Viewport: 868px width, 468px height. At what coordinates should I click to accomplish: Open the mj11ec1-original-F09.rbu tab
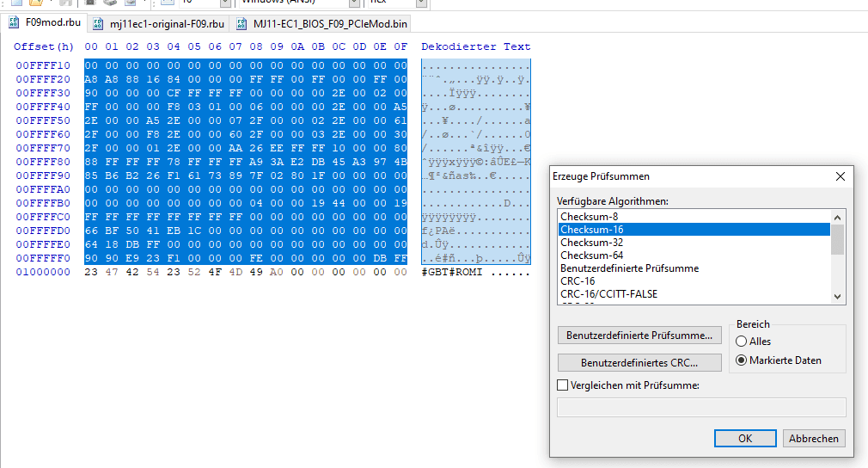click(x=158, y=24)
